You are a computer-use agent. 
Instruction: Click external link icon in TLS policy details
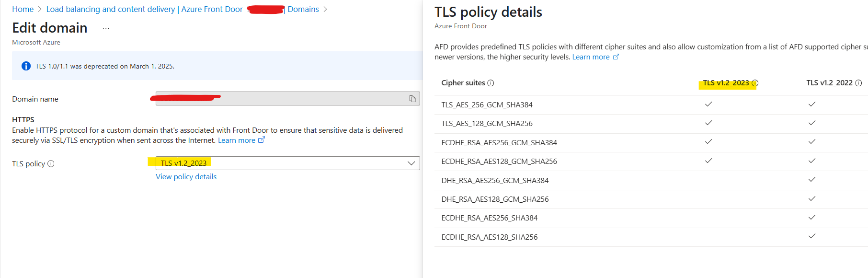(x=616, y=57)
